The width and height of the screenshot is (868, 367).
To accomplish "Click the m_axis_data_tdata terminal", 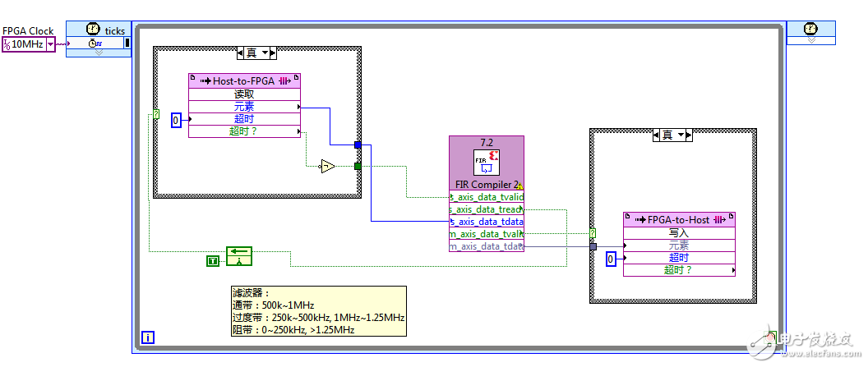I will tap(487, 247).
